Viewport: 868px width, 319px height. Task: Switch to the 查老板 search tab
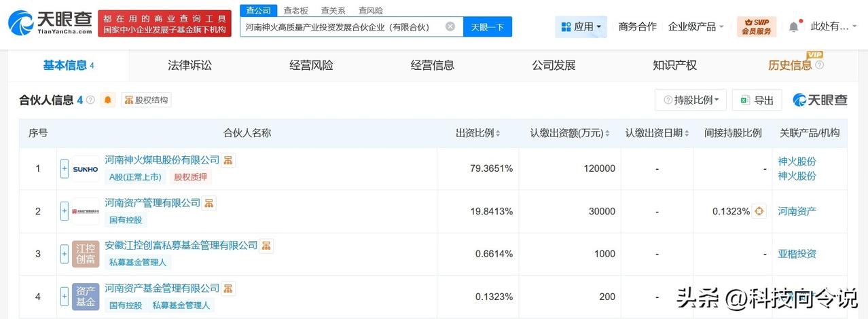pyautogui.click(x=295, y=10)
